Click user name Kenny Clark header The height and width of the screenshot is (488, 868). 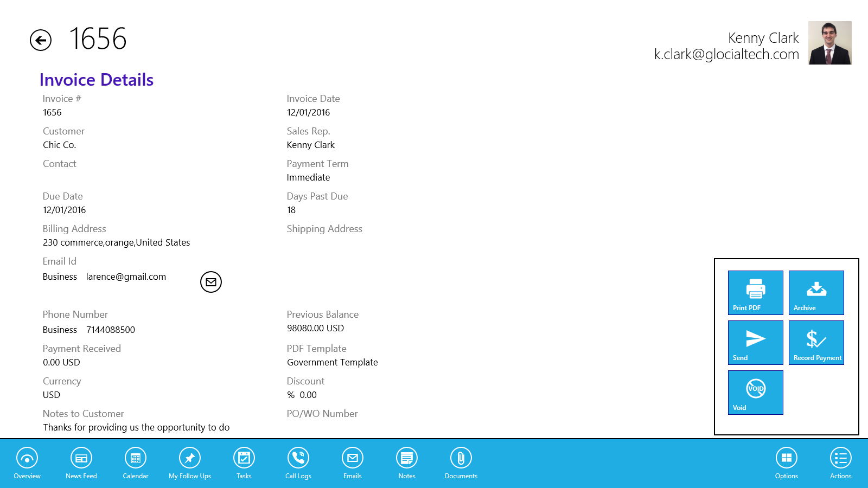pos(763,38)
